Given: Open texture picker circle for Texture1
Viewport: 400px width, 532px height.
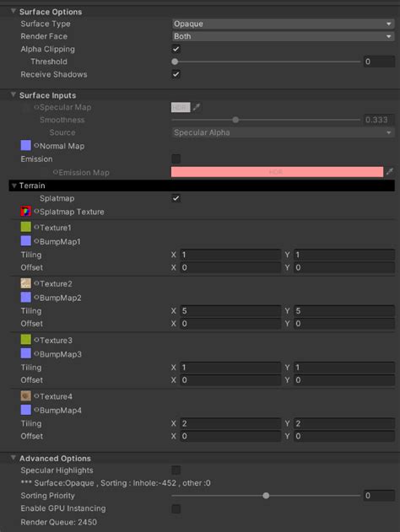Looking at the screenshot, I should [x=36, y=227].
